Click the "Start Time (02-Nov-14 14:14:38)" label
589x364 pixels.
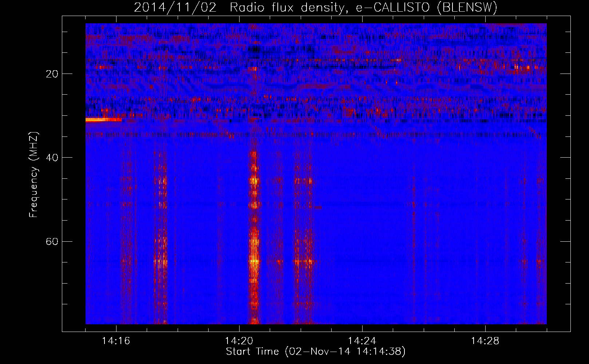pos(316,352)
